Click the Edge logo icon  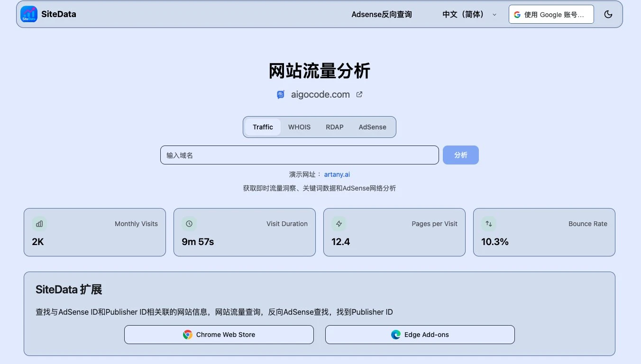coord(395,334)
